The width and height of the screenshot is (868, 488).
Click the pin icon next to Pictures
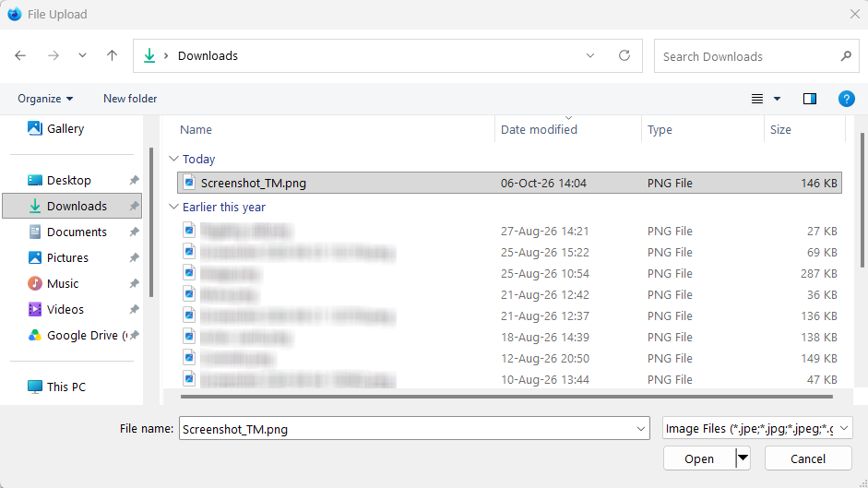(134, 257)
